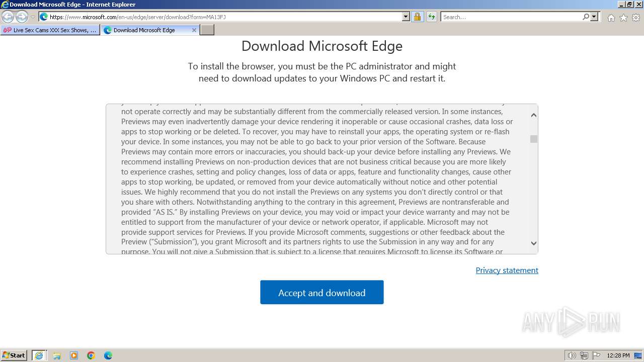The width and height of the screenshot is (644, 362).
Task: Open the volume speaker tray icon
Action: point(572,355)
